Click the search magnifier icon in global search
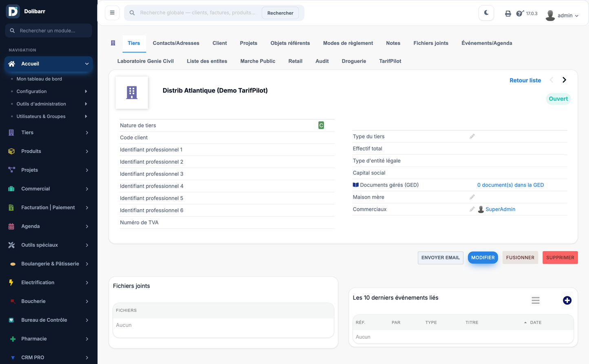589x364 pixels. click(x=132, y=13)
